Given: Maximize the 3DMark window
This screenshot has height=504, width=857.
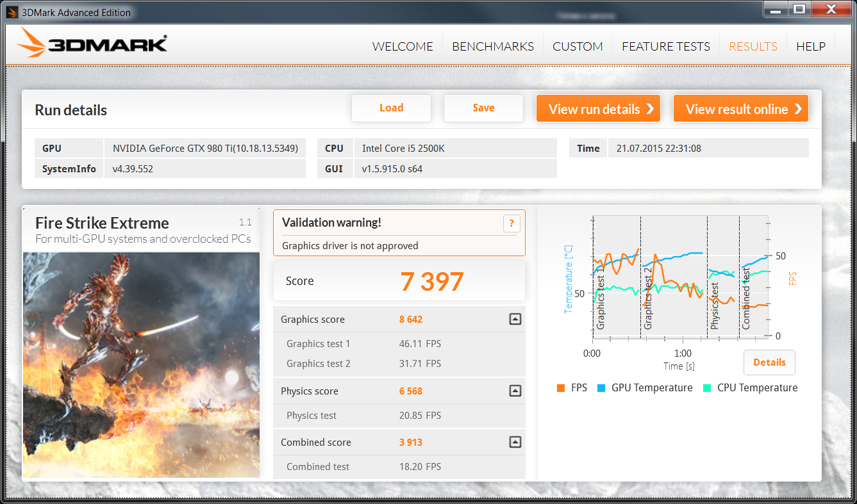Looking at the screenshot, I should coord(799,9).
